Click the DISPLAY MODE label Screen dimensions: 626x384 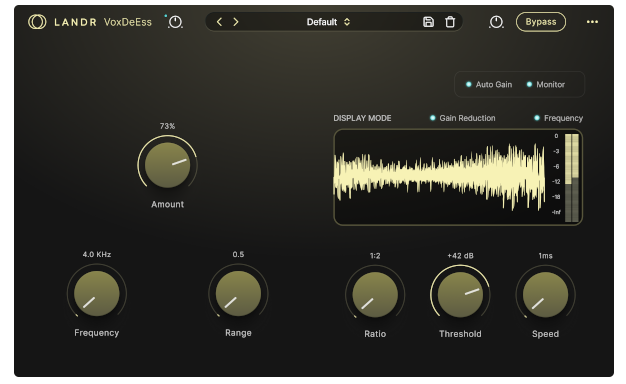click(362, 118)
